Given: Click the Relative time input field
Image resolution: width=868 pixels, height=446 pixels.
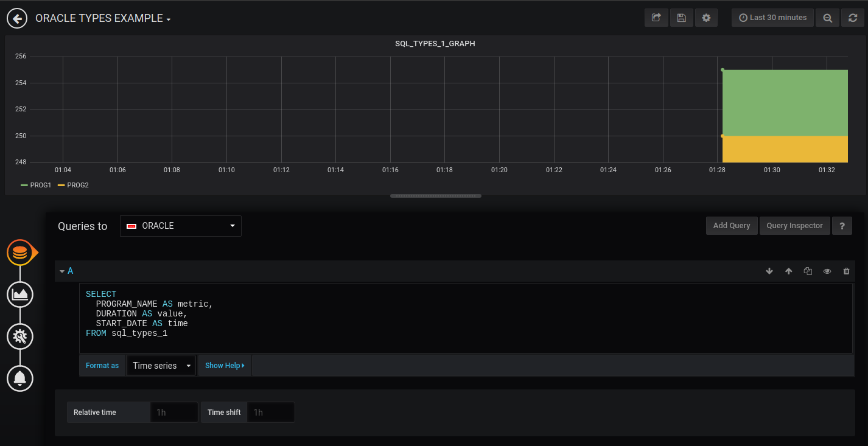Looking at the screenshot, I should (174, 413).
